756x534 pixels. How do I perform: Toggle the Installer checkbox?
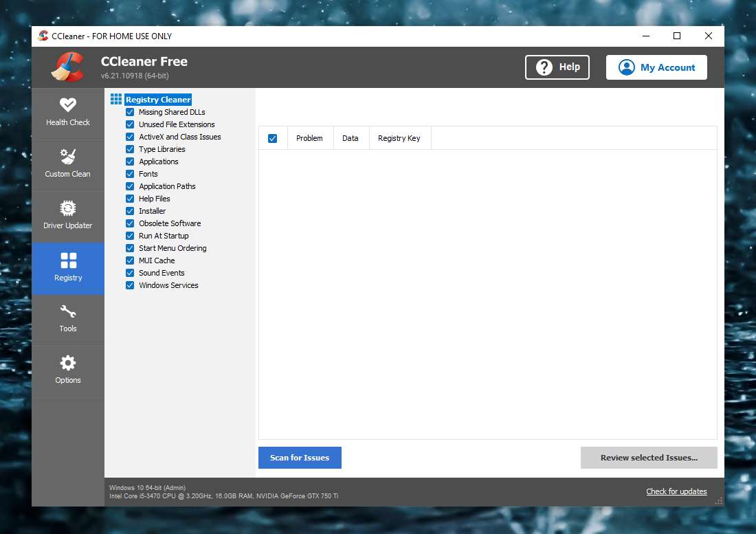(130, 211)
